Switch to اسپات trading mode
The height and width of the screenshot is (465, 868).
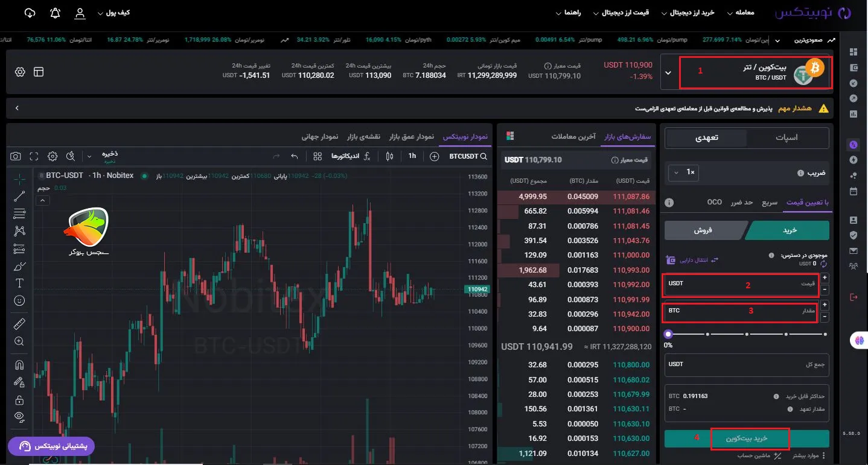coord(787,138)
